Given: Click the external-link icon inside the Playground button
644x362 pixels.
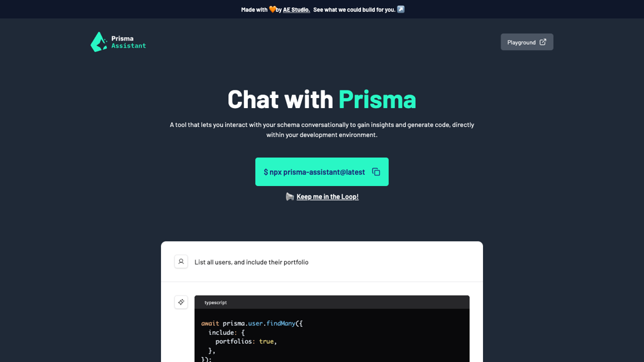Looking at the screenshot, I should click(x=542, y=42).
